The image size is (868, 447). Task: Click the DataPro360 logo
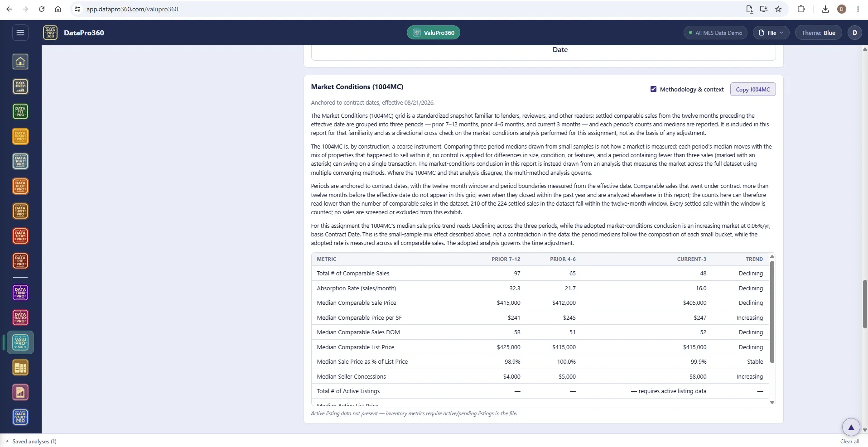point(50,33)
